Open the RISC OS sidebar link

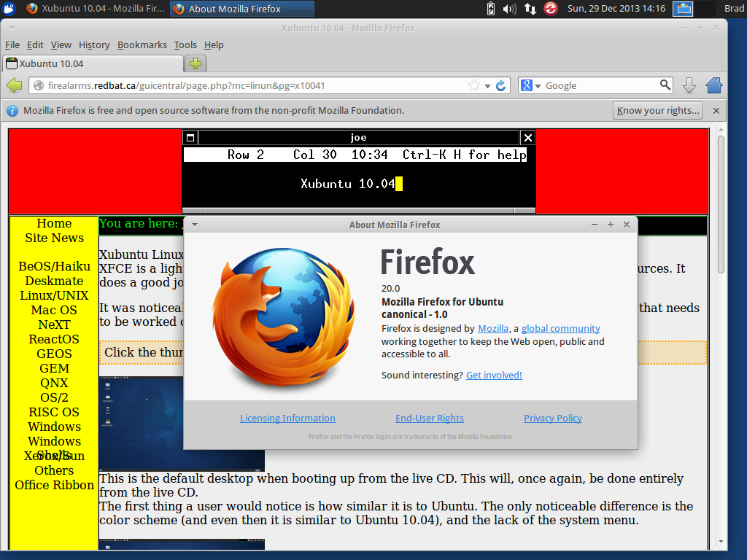coord(54,412)
